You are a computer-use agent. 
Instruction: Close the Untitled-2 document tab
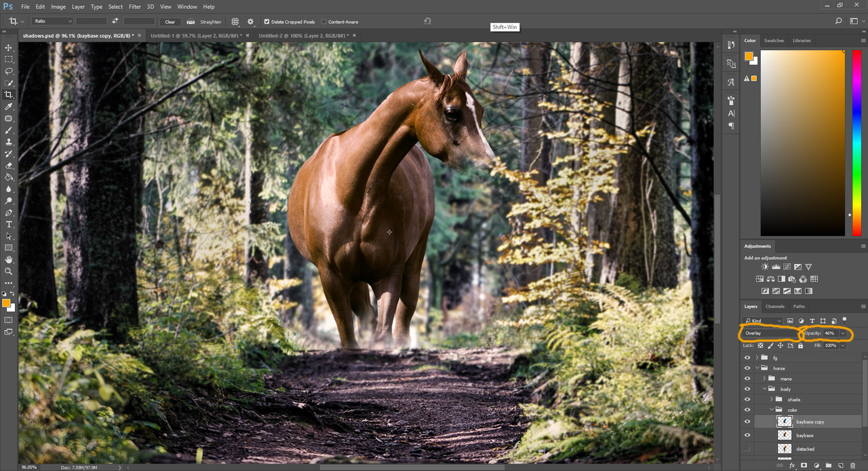point(353,35)
